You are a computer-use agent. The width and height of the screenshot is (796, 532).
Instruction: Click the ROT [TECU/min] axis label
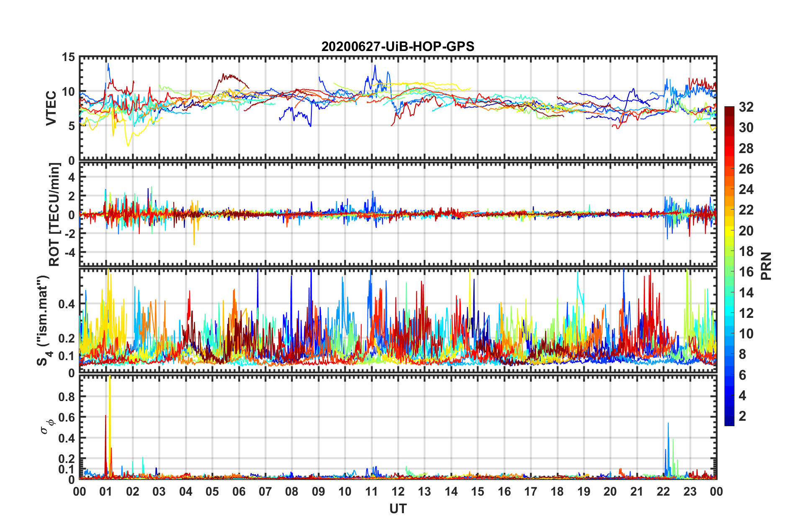pyautogui.click(x=54, y=215)
